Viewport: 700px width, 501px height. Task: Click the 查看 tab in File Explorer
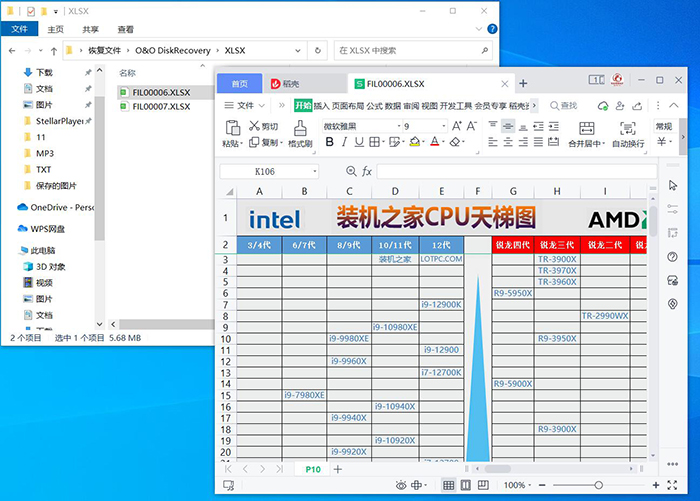[x=125, y=30]
